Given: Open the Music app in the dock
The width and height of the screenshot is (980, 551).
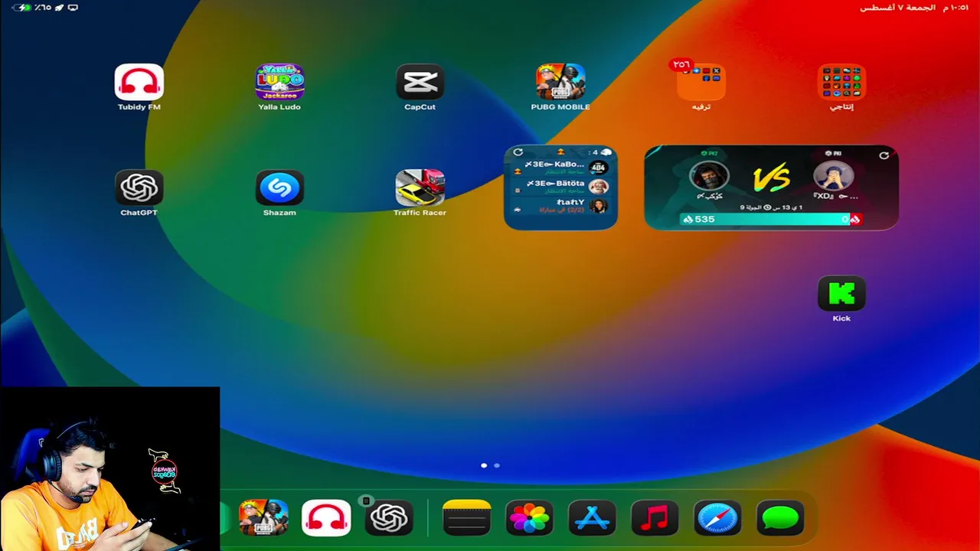Looking at the screenshot, I should click(x=655, y=518).
